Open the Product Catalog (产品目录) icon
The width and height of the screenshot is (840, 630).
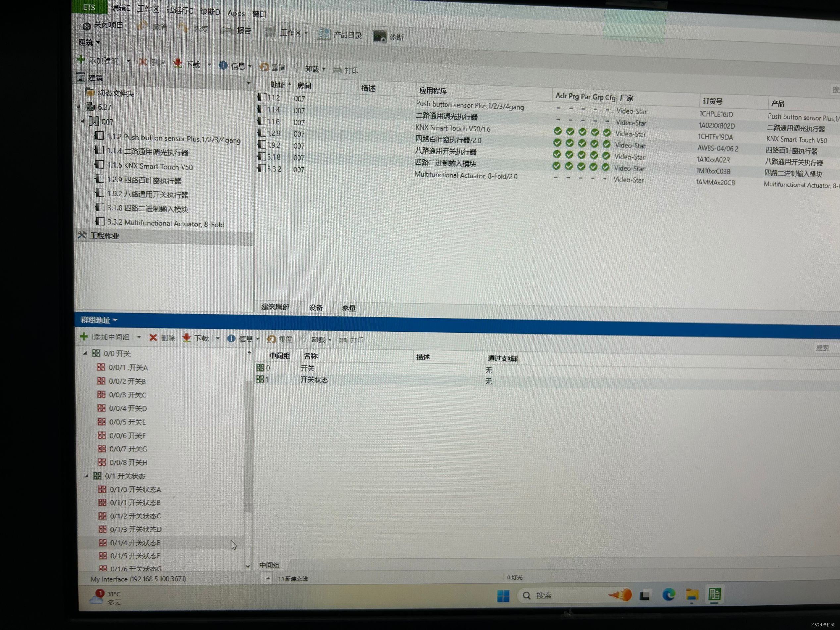coord(324,34)
